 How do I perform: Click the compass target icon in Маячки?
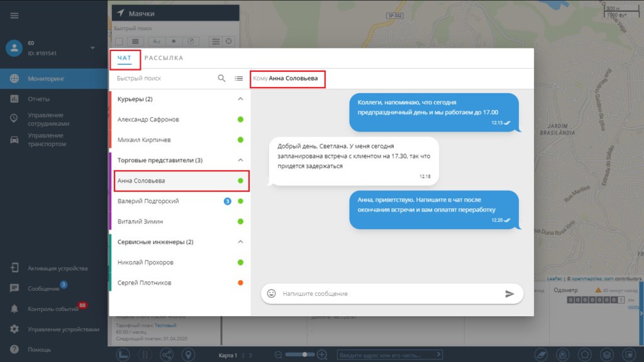click(x=229, y=41)
